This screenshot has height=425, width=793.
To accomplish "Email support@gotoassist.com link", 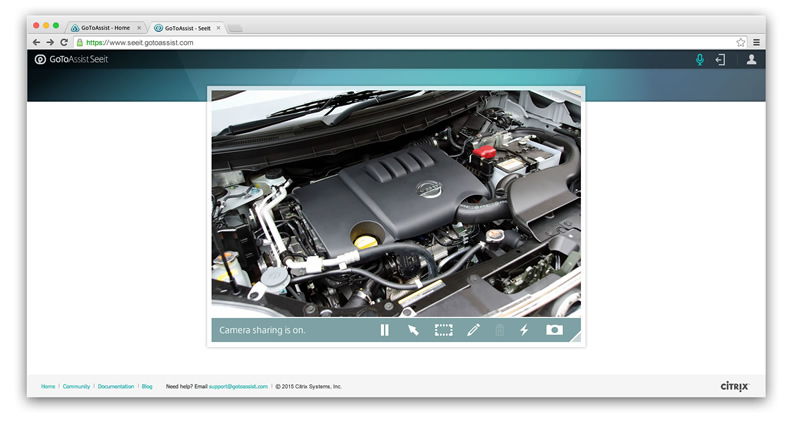I will pos(238,387).
